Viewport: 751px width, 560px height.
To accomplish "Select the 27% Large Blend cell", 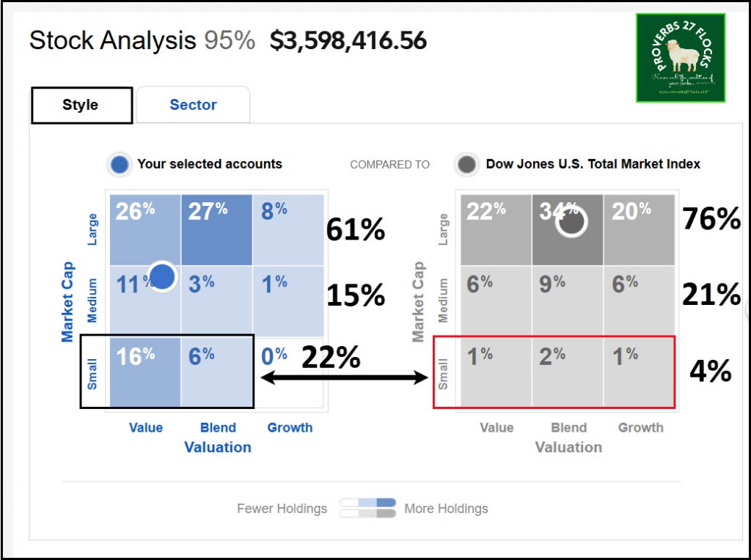I will (216, 229).
